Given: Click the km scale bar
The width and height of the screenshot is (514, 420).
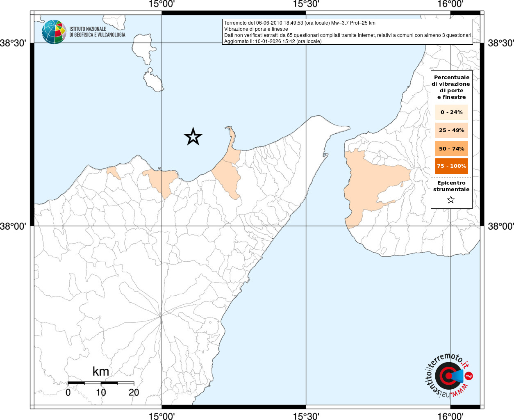Looking at the screenshot, I should point(101,383).
